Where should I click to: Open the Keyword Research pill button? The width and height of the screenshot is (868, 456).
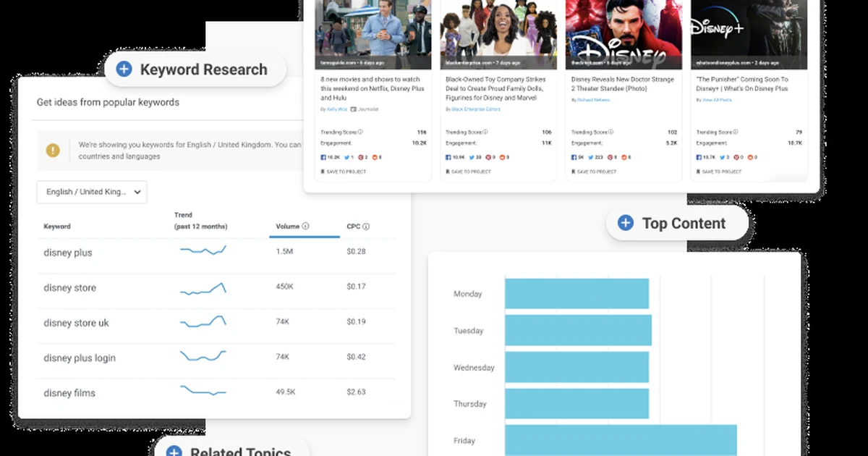(195, 69)
